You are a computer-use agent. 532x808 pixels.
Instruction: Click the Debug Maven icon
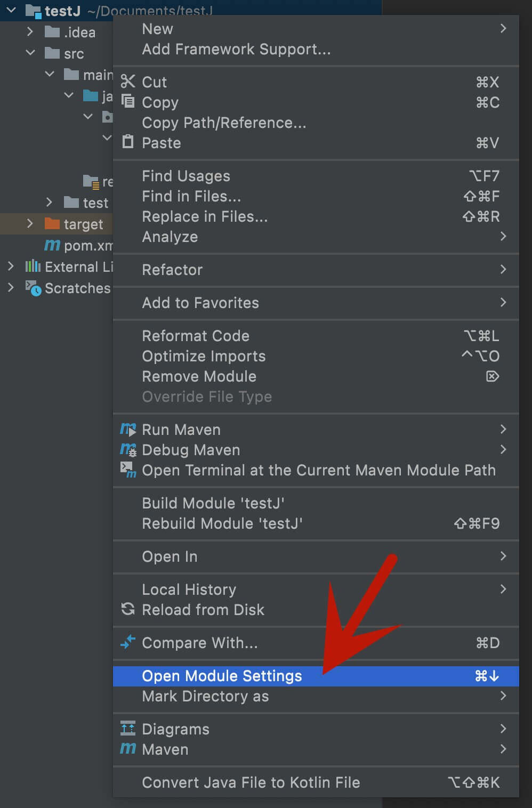coord(128,450)
